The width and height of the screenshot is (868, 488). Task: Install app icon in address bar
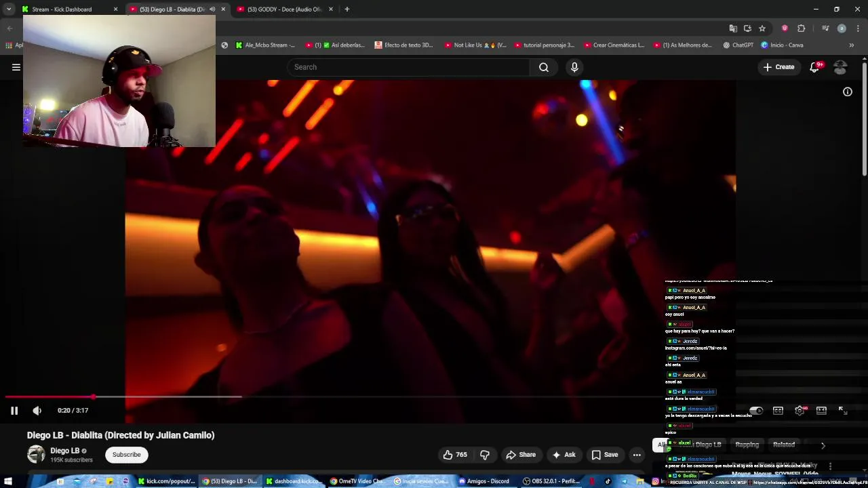(747, 28)
